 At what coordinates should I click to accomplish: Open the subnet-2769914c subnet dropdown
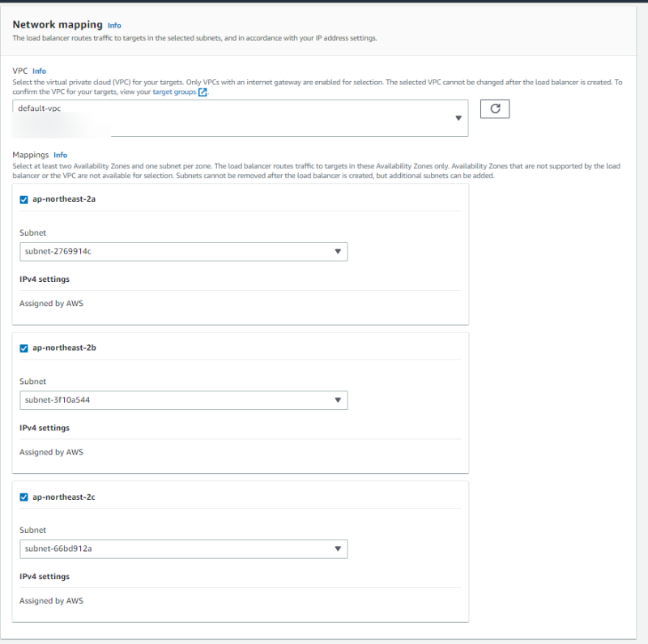click(x=183, y=252)
